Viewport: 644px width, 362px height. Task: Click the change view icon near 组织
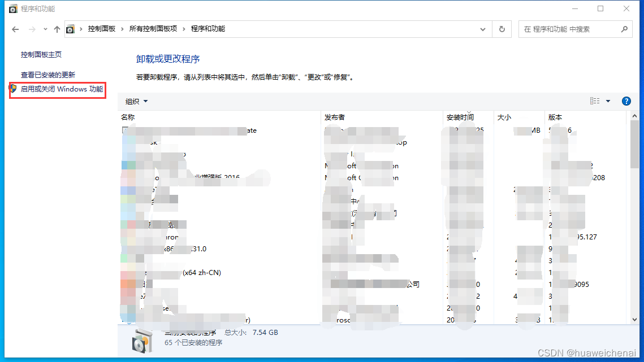tap(594, 101)
